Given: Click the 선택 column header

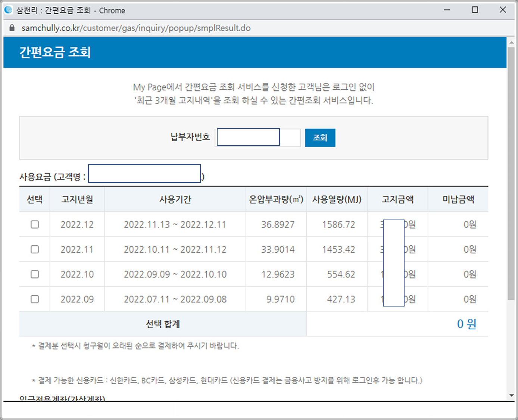Looking at the screenshot, I should (35, 199).
